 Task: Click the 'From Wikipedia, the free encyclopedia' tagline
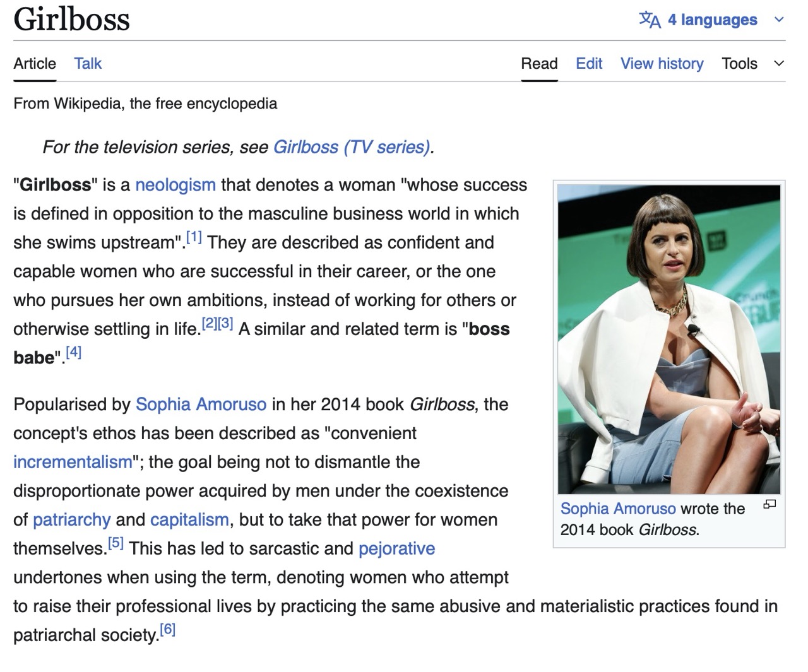point(145,103)
